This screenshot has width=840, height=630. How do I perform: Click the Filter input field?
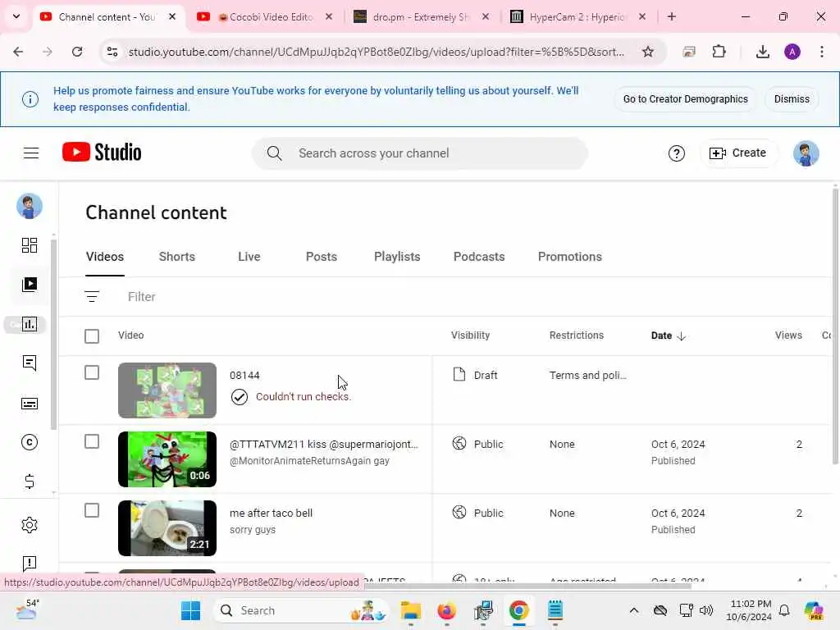coord(141,297)
